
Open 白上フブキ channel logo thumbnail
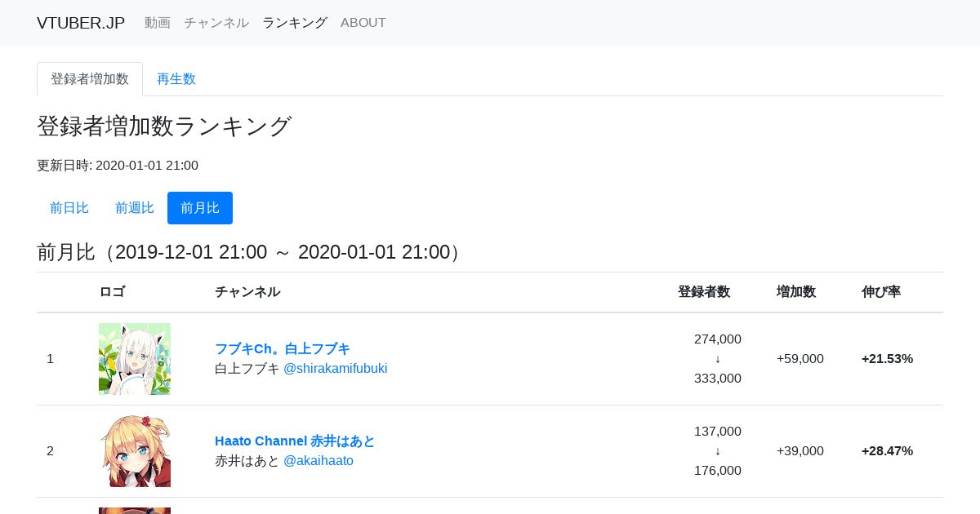pos(135,359)
